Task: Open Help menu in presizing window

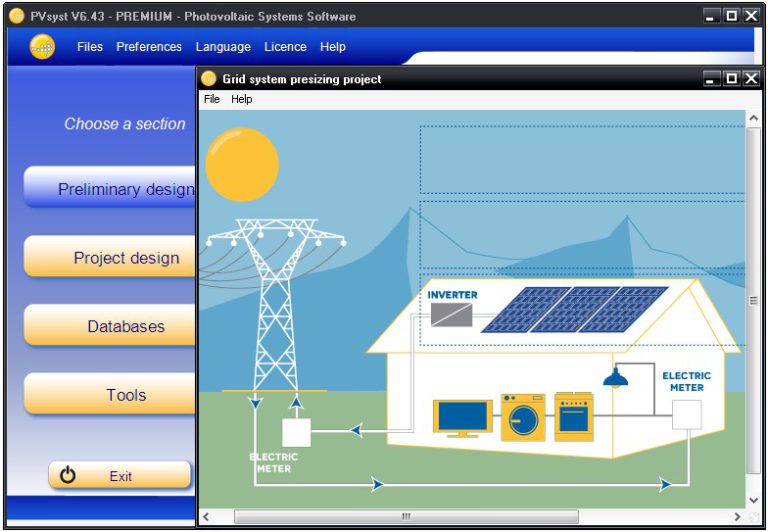Action: 242,99
